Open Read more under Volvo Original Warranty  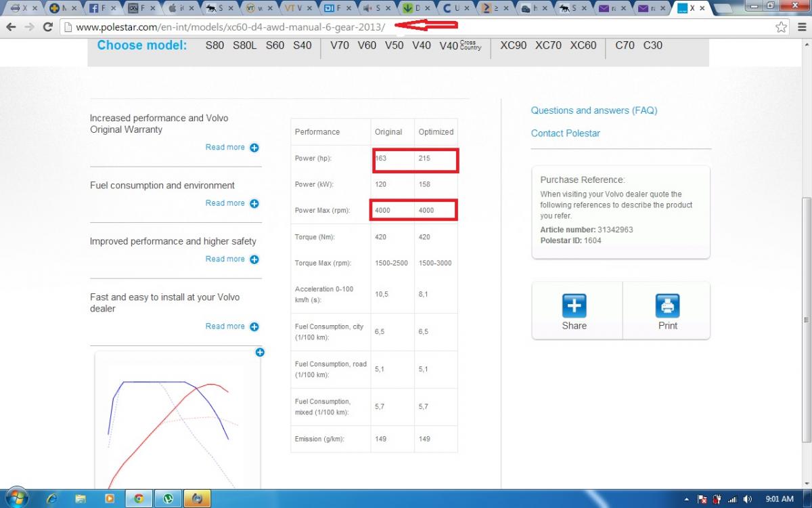(225, 148)
